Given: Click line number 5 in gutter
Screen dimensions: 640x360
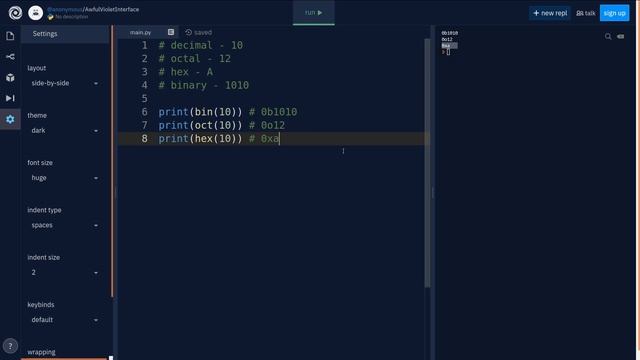Looking at the screenshot, I should [144, 99].
